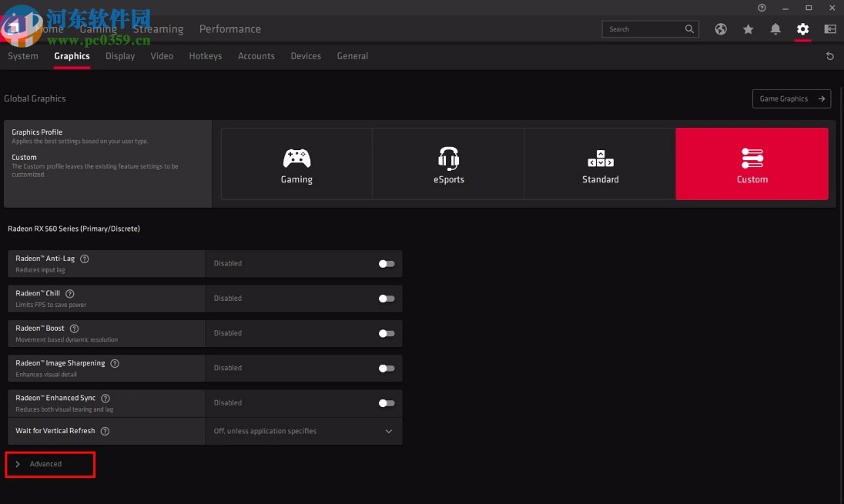This screenshot has height=504, width=844.
Task: Switch to the Performance menu
Action: [229, 28]
